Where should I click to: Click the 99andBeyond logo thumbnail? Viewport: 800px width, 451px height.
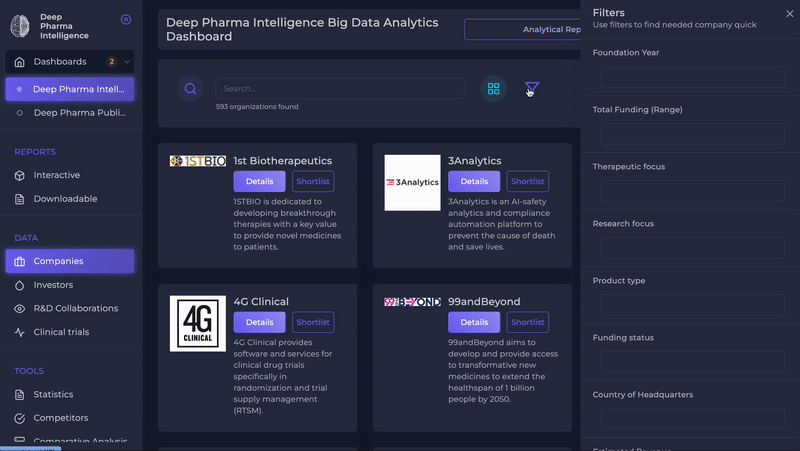(412, 302)
